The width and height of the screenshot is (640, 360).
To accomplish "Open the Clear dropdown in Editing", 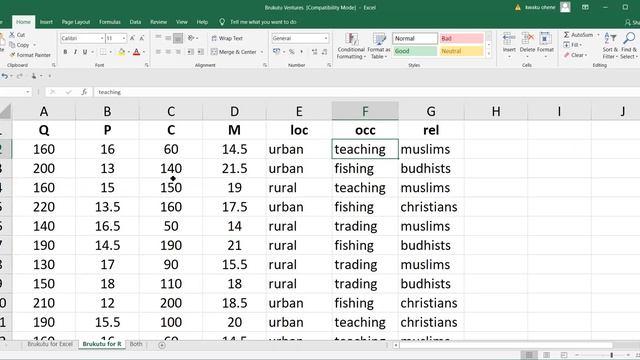I will [576, 55].
